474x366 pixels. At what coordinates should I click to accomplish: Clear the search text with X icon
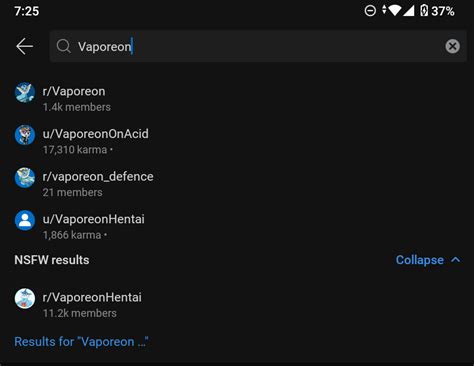[452, 46]
